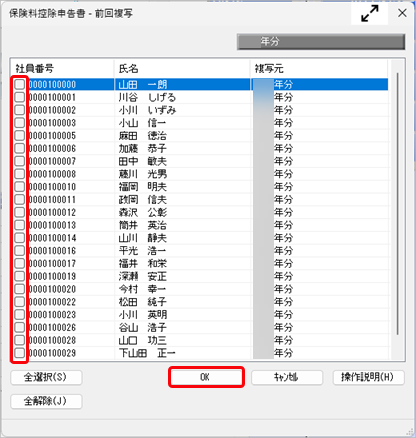The image size is (416, 438).
Task: Select name 今村 幸一
Action: click(x=143, y=289)
